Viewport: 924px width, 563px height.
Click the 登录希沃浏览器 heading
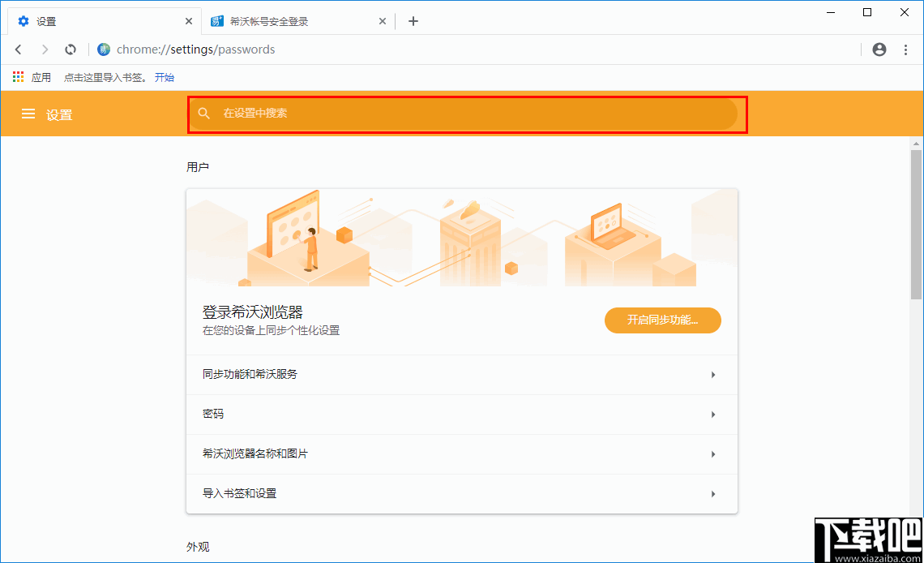pyautogui.click(x=252, y=312)
